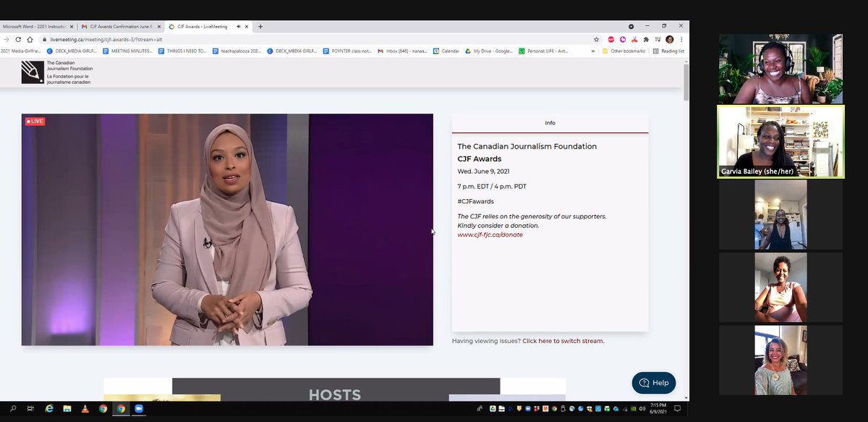Open the Inbox Gmail bookmark
Image resolution: width=868 pixels, height=422 pixels.
402,51
